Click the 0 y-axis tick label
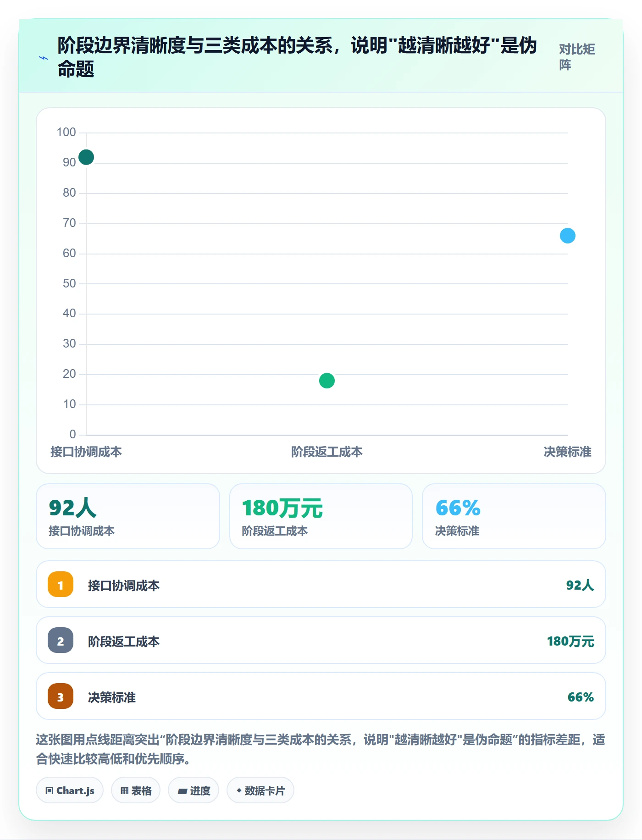The width and height of the screenshot is (642, 840). pos(72,434)
